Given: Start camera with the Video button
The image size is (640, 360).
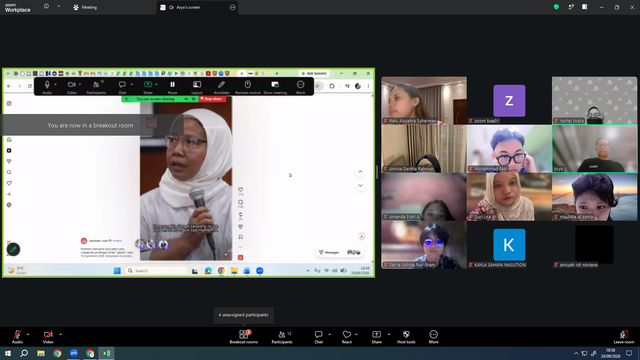Looking at the screenshot, I should (x=48, y=337).
